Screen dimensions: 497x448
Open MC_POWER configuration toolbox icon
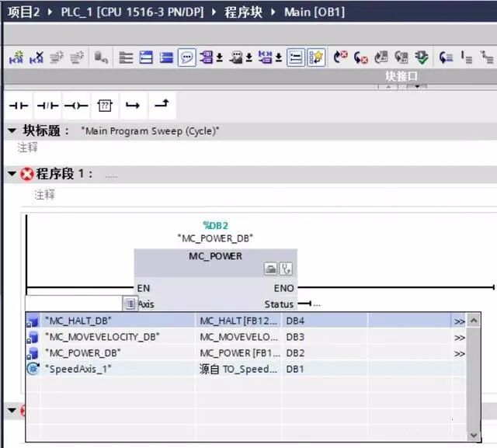270,269
